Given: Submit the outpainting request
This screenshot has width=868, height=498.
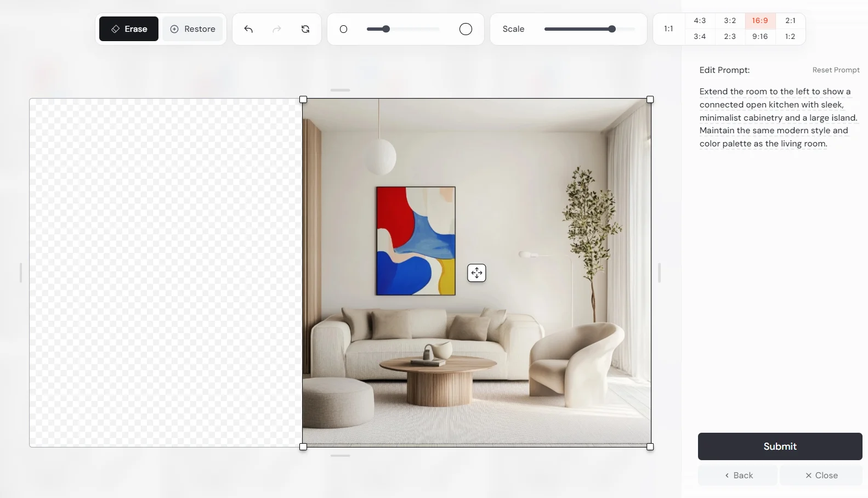Looking at the screenshot, I should (780, 446).
